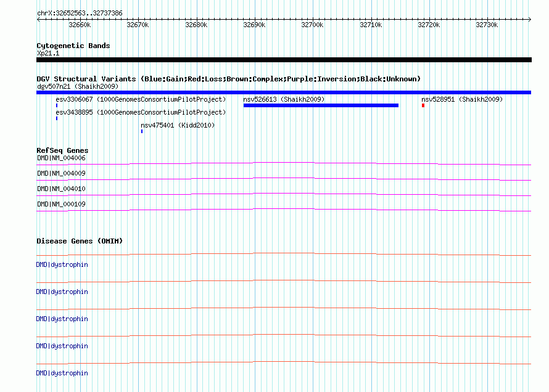The width and height of the screenshot is (549, 392).
Task: Select the Xp21.1 band label
Action: 48,53
